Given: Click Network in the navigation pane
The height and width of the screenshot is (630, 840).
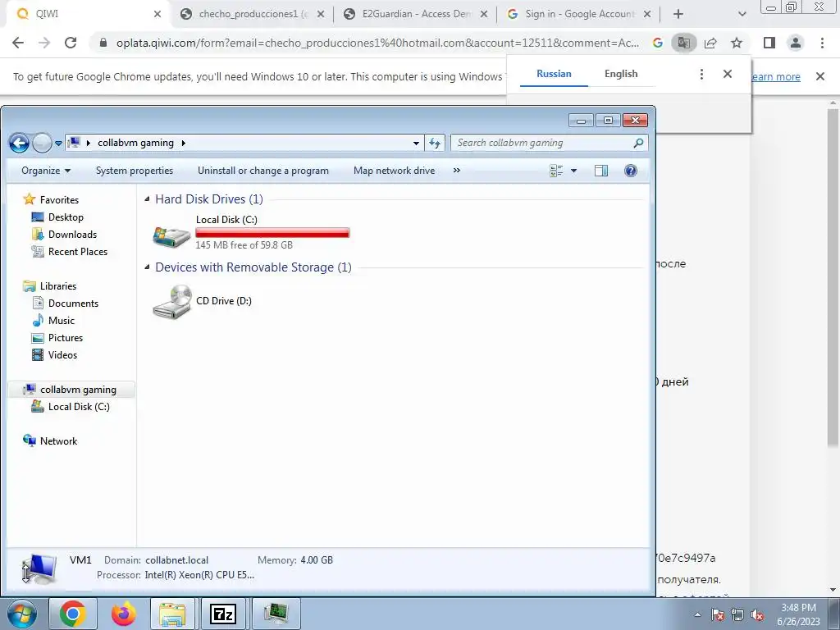Looking at the screenshot, I should coord(58,441).
